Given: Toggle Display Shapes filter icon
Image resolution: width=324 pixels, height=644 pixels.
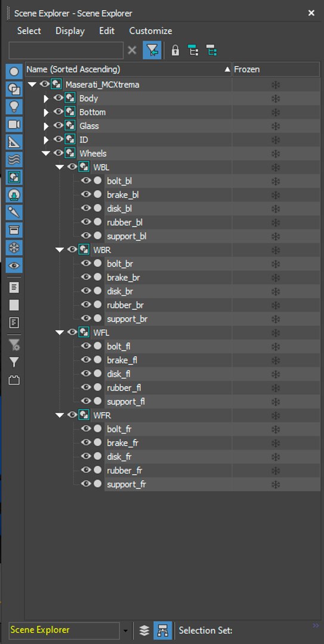Looking at the screenshot, I should (x=14, y=89).
